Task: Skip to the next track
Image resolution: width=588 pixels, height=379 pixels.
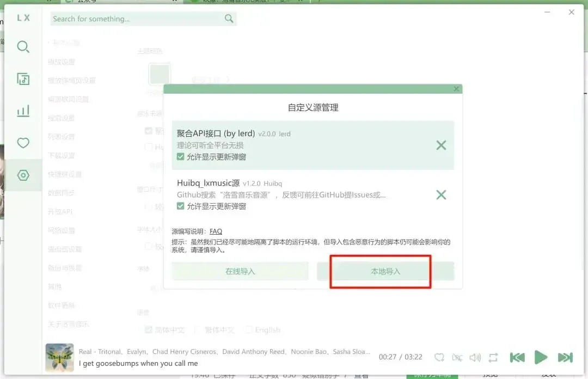Action: pos(565,358)
